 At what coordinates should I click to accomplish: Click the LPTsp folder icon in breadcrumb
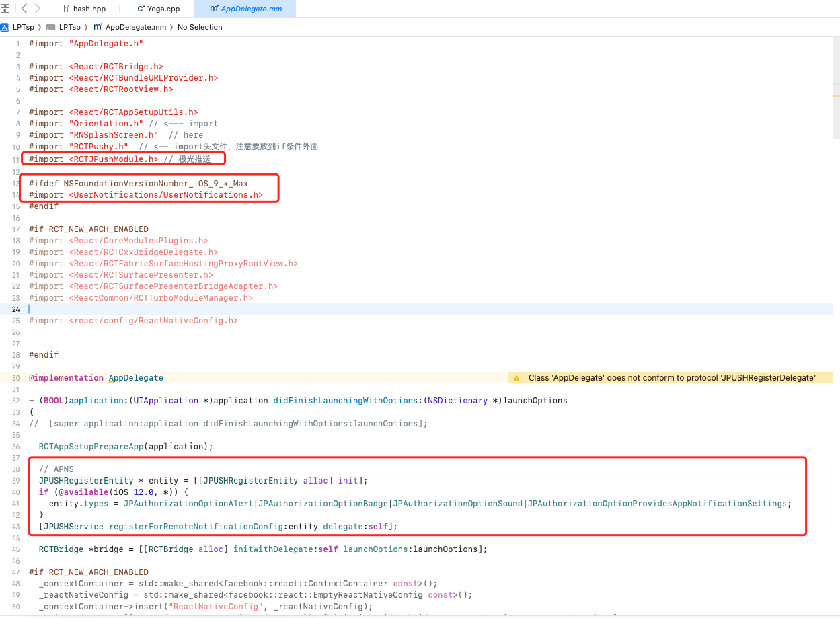coord(51,27)
